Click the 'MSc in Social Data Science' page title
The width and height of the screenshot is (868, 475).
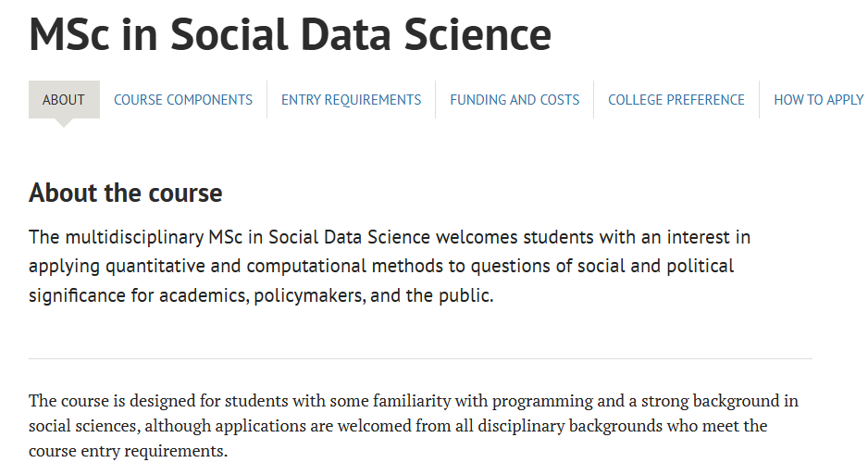[290, 34]
